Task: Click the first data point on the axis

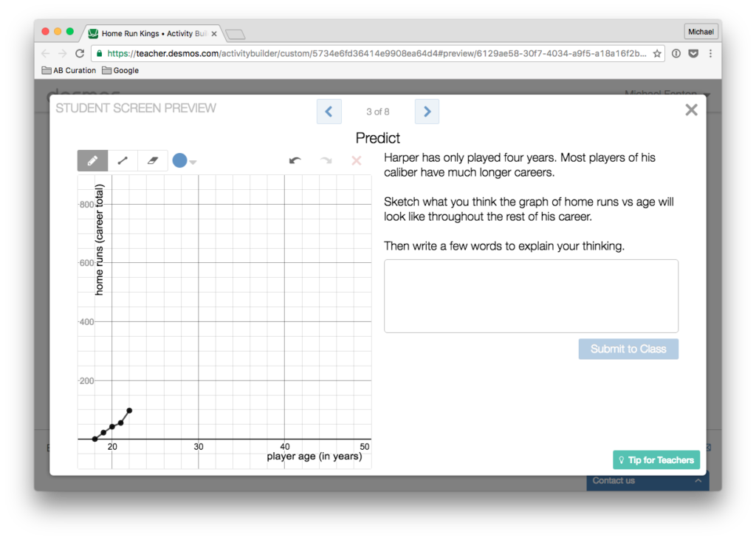Action: (x=95, y=439)
